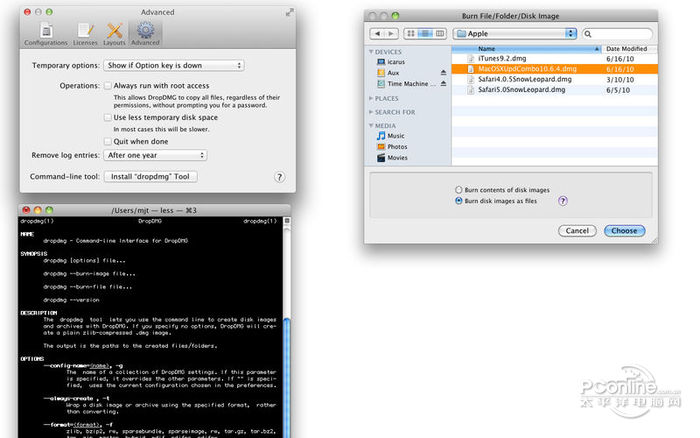Click the fullscreen arrows in Advanced window
Viewport: 700px width, 438px height.
290,12
